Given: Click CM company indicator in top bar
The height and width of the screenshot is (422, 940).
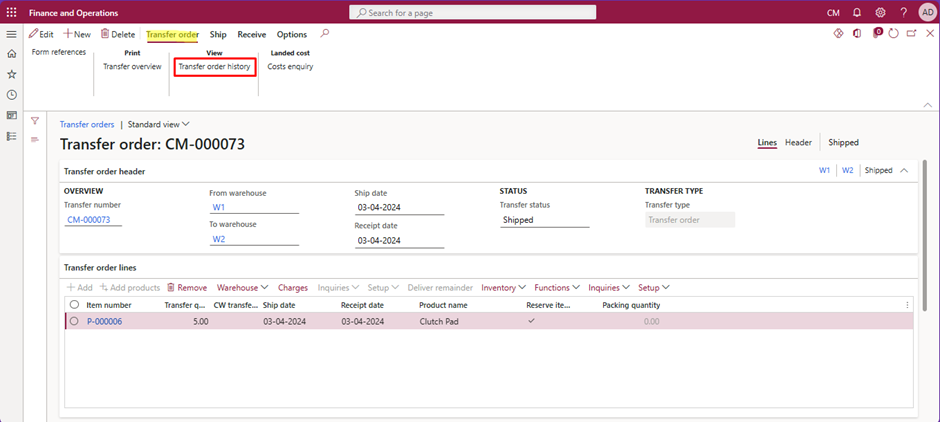Looking at the screenshot, I should 833,13.
